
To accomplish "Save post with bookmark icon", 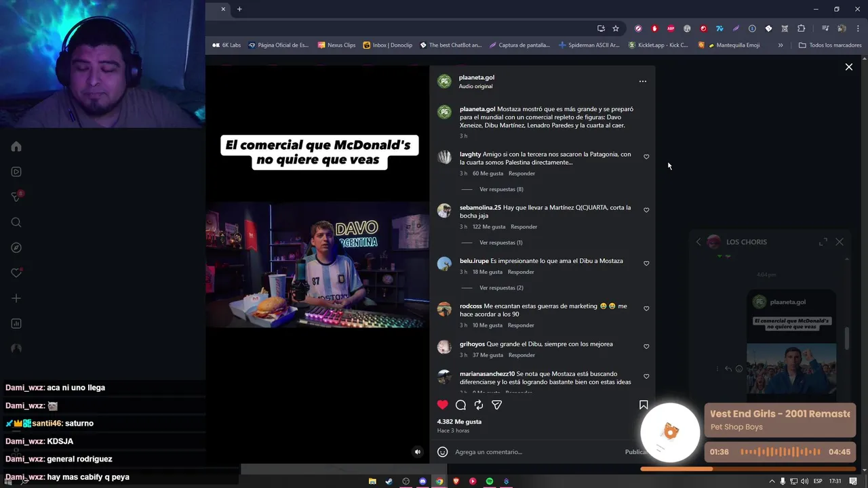I will tap(644, 405).
